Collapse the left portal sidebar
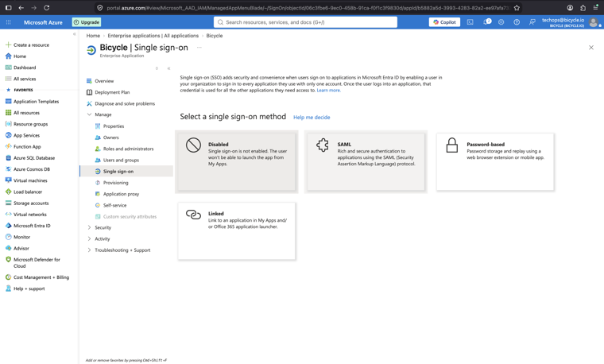The image size is (604, 364). point(75,34)
